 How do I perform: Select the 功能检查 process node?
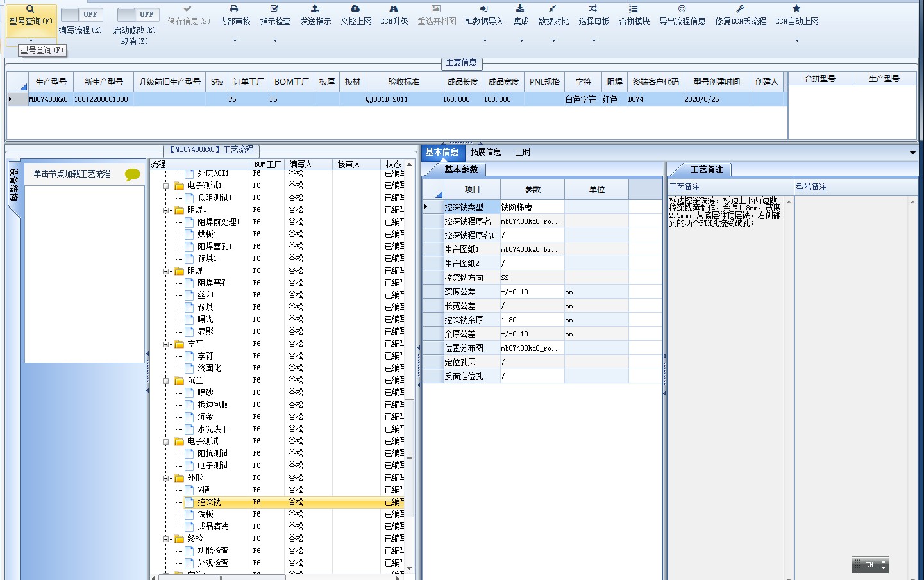tap(213, 551)
